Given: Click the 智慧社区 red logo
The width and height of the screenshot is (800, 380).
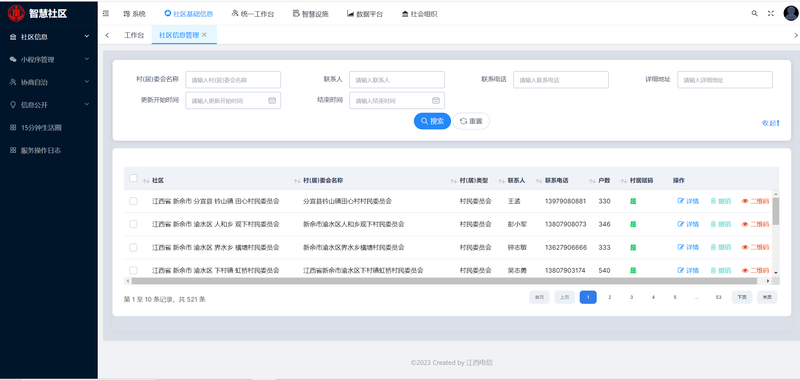Looking at the screenshot, I should [16, 13].
